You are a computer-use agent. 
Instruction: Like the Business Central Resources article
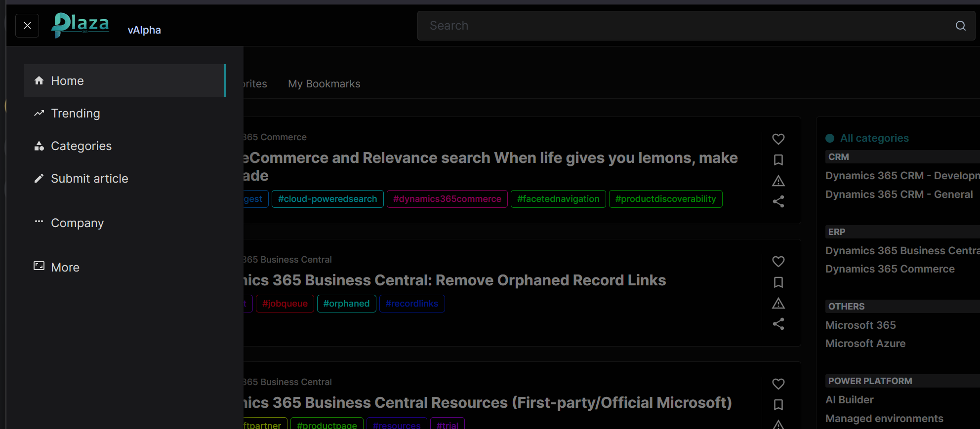point(778,384)
